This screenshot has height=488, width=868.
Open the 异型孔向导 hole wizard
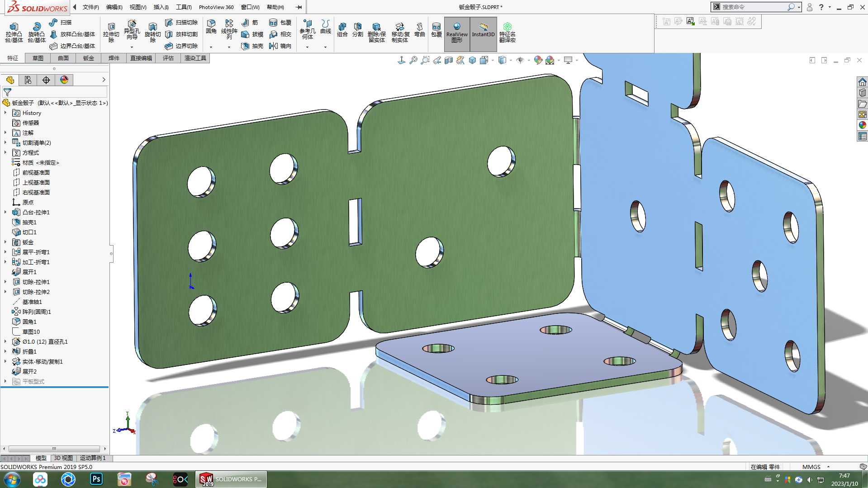132,30
